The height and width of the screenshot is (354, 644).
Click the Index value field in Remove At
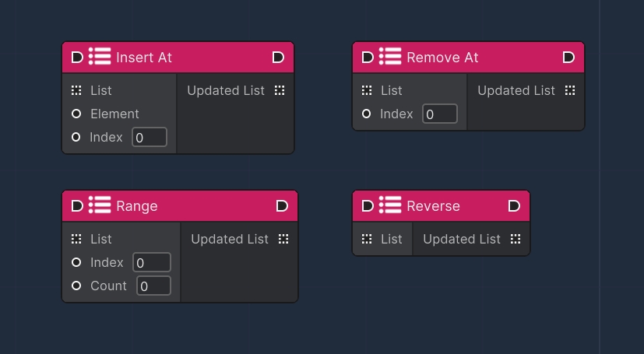pos(440,114)
